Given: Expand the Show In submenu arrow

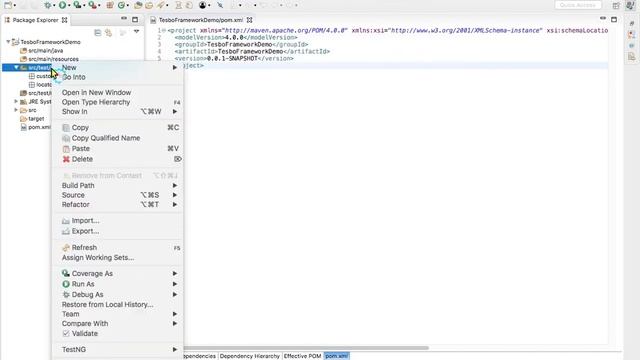Looking at the screenshot, I should click(175, 111).
